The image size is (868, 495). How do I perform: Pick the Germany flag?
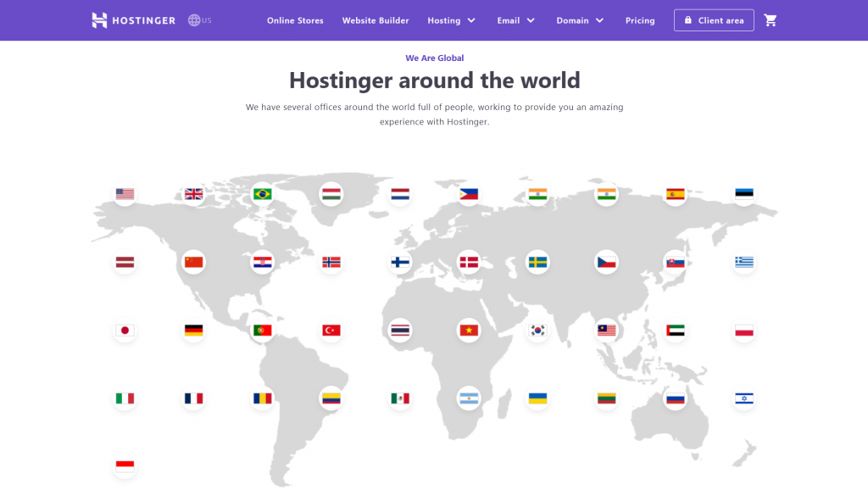pyautogui.click(x=194, y=330)
